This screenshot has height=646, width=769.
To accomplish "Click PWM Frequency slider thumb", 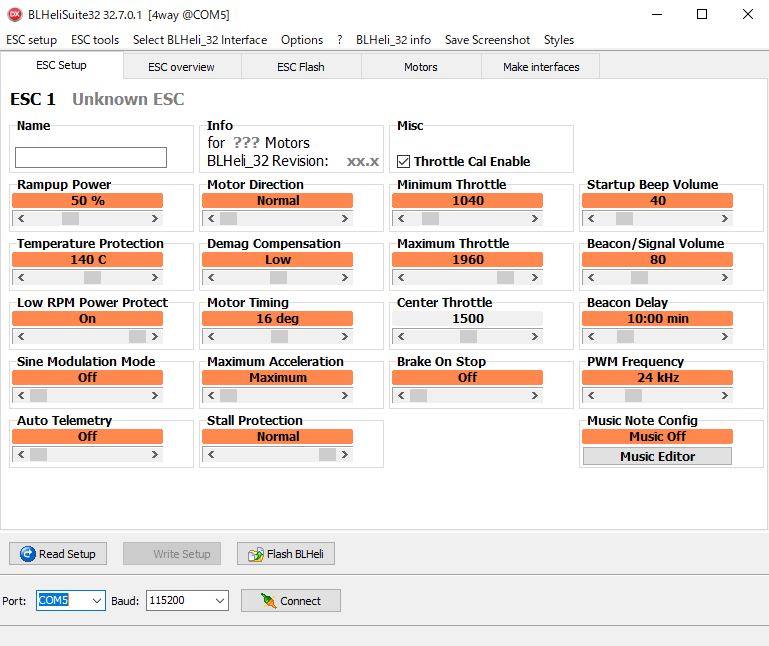I will click(x=633, y=395).
